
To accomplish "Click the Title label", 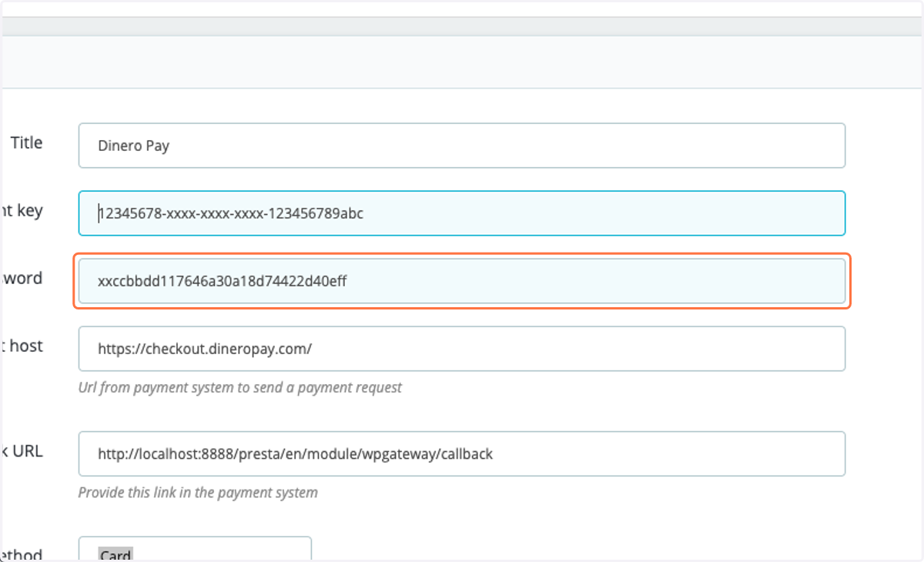I will pyautogui.click(x=26, y=142).
